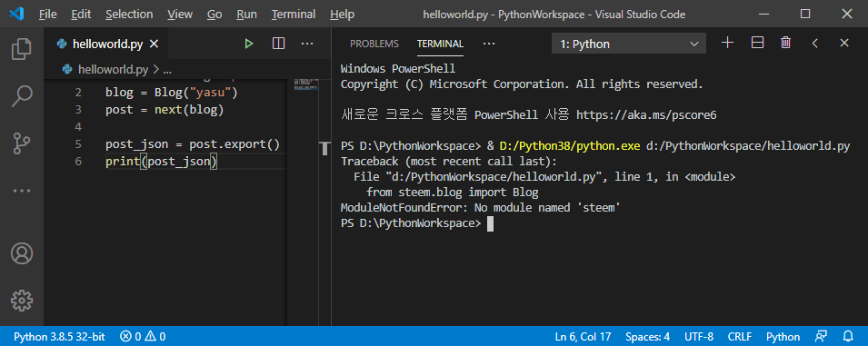Open the Selection menu
Screen dimensions: 868x346
click(129, 15)
